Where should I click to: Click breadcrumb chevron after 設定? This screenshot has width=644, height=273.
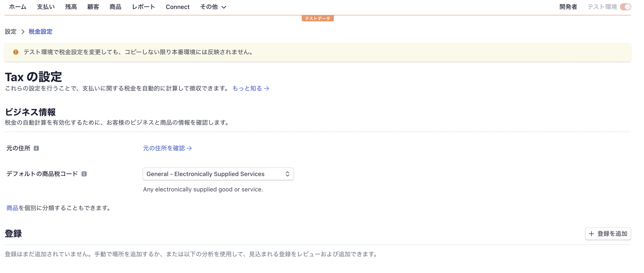pyautogui.click(x=23, y=32)
